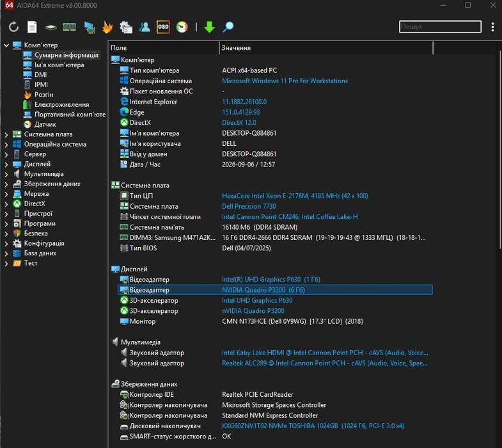Screen dimensions: 502x448
Task: Expand the Мультимедіа tree node
Action: pos(6,174)
